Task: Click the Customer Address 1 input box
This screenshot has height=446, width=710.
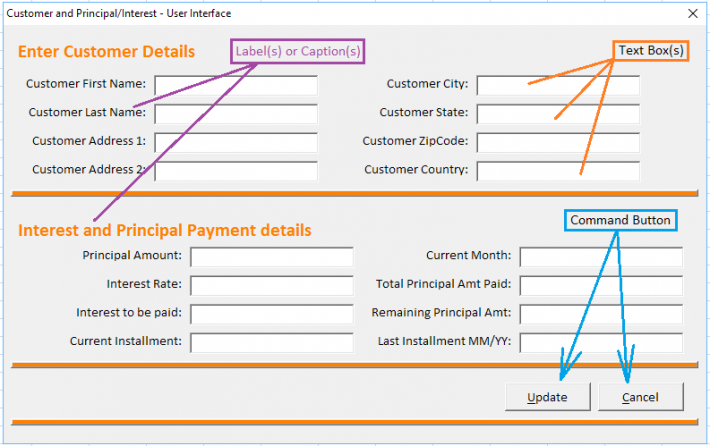Action: [236, 142]
